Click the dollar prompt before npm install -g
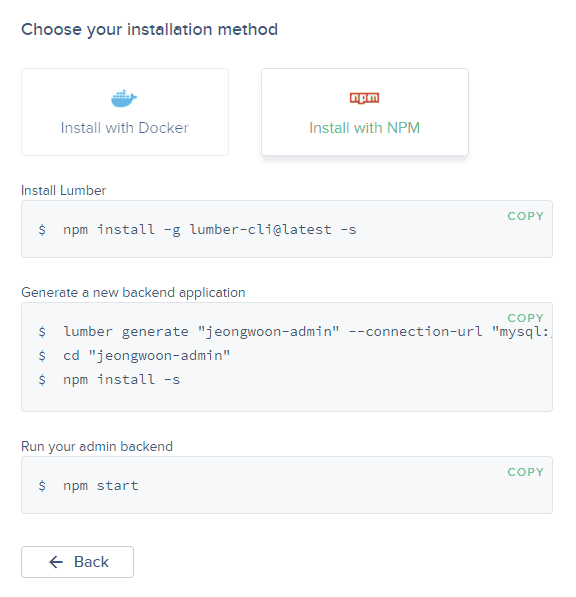This screenshot has height=597, width=576. tap(42, 230)
